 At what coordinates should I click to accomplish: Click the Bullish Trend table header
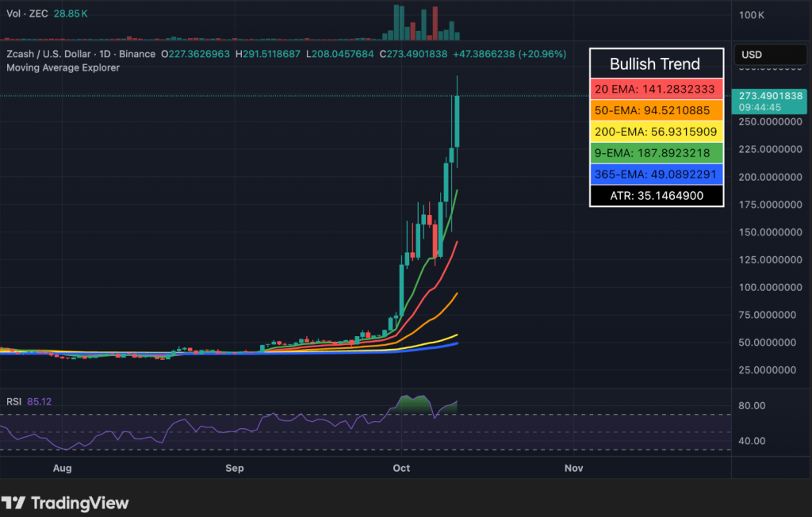(656, 64)
